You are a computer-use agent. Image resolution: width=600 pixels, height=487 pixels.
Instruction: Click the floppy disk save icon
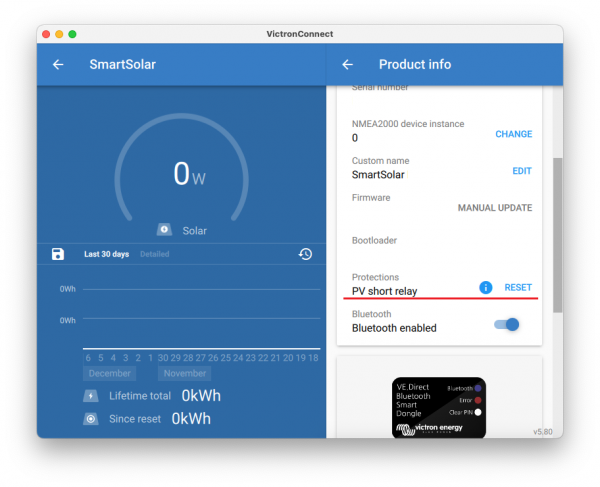pyautogui.click(x=58, y=254)
